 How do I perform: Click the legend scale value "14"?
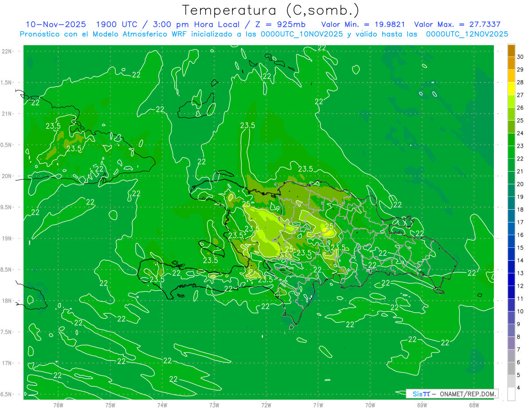pyautogui.click(x=520, y=260)
